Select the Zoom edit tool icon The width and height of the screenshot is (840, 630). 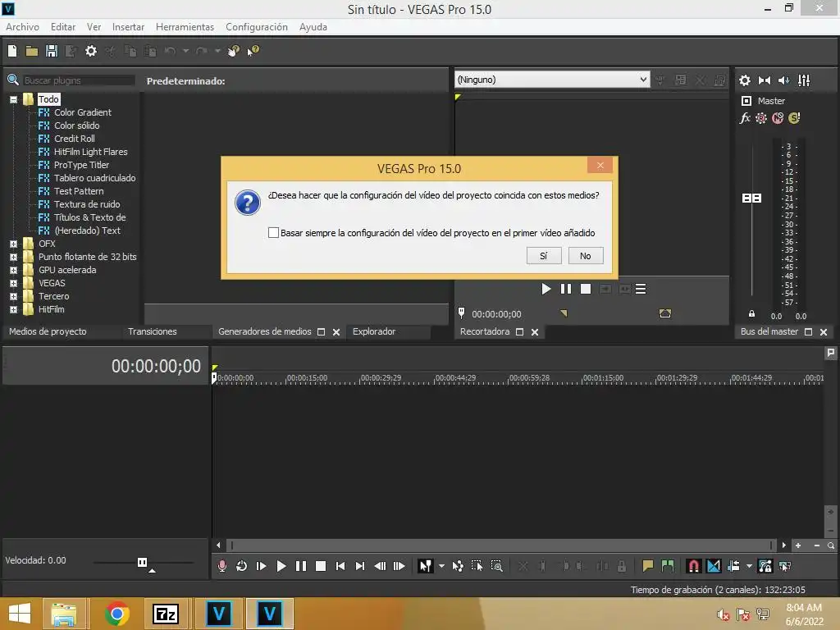coord(496,566)
